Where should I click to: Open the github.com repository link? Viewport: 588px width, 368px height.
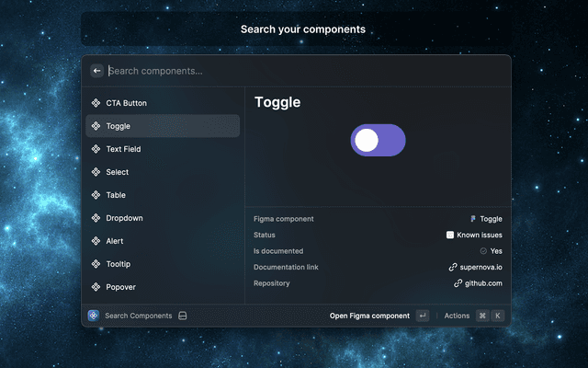click(478, 283)
